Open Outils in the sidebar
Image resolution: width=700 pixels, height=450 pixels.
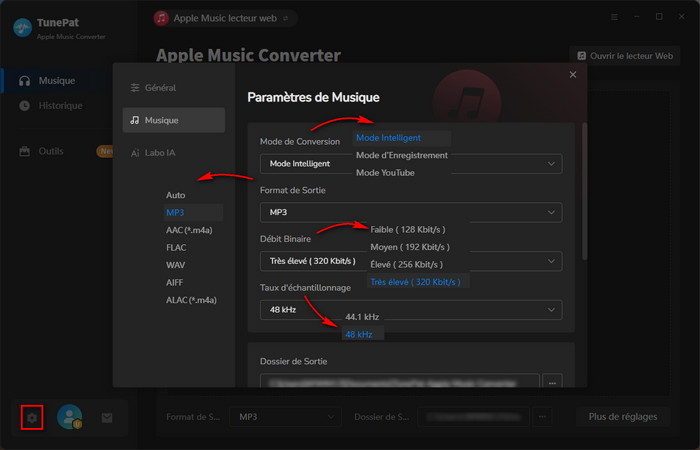coord(51,151)
